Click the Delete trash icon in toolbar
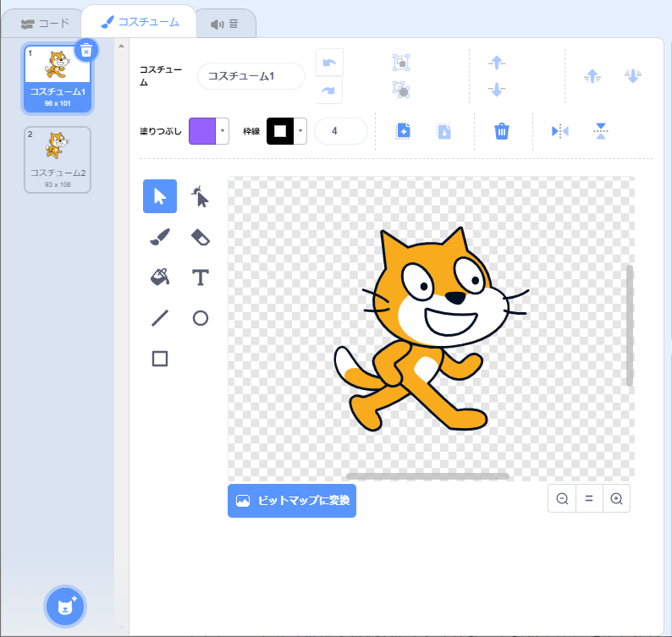The height and width of the screenshot is (637, 672). coord(501,131)
